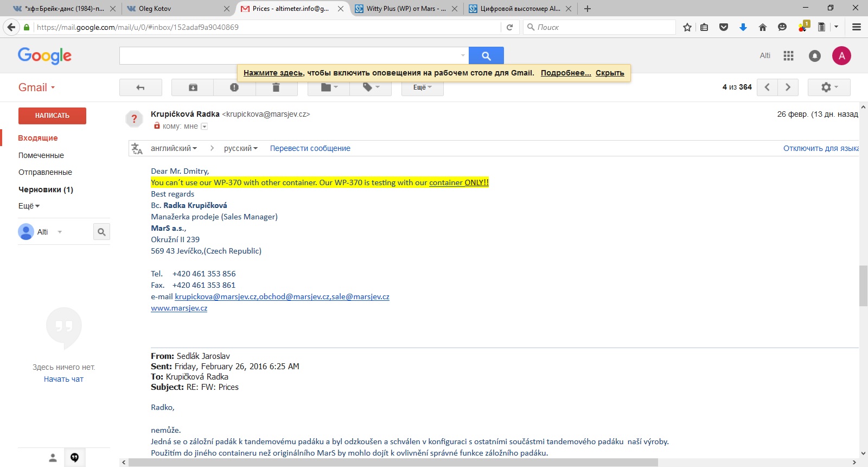This screenshot has width=868, height=467.
Task: Open the Move to folder dropdown
Action: [329, 87]
